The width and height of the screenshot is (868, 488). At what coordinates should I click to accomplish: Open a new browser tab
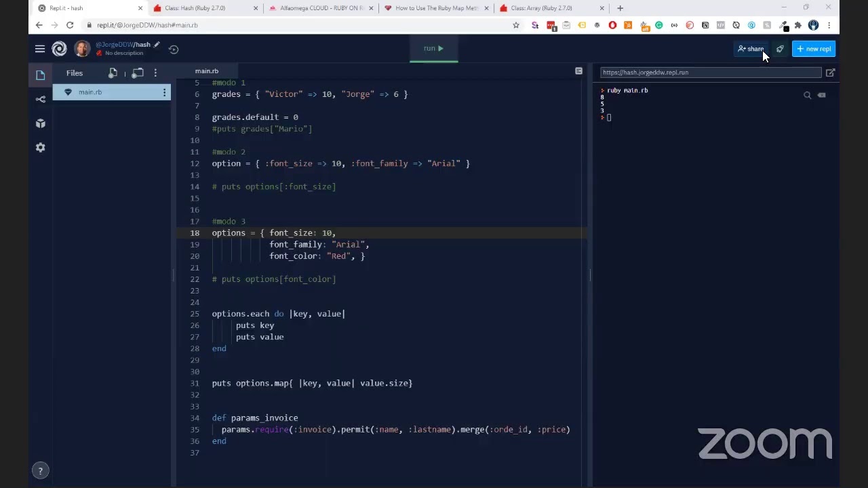click(x=620, y=8)
